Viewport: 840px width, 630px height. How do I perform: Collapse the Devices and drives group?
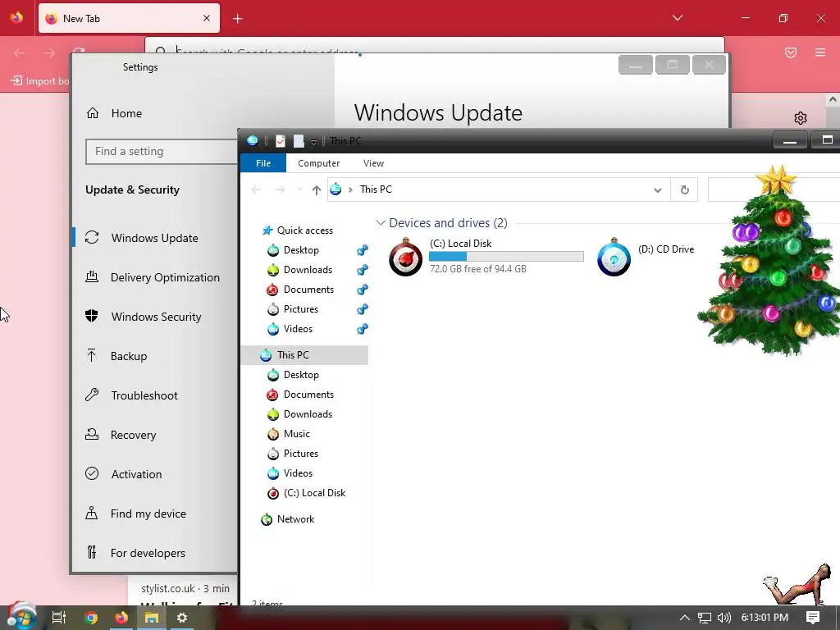pyautogui.click(x=381, y=223)
